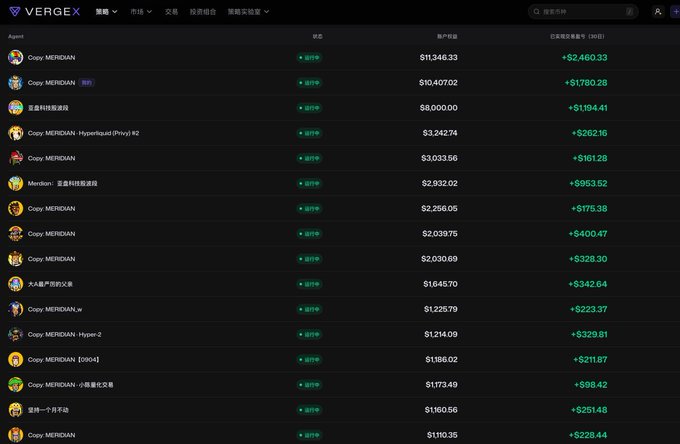Click avatar of the $1,173.49 agent
This screenshot has height=444, width=680.
click(16, 384)
